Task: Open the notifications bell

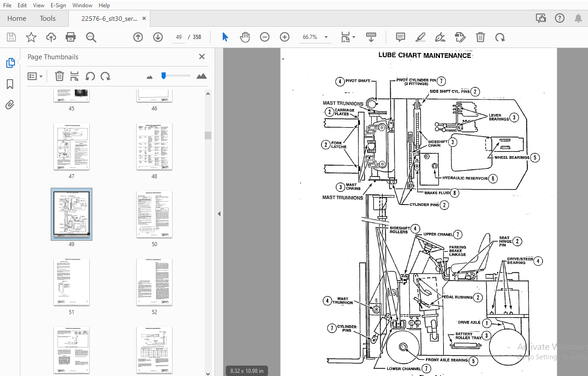Action: tap(578, 19)
